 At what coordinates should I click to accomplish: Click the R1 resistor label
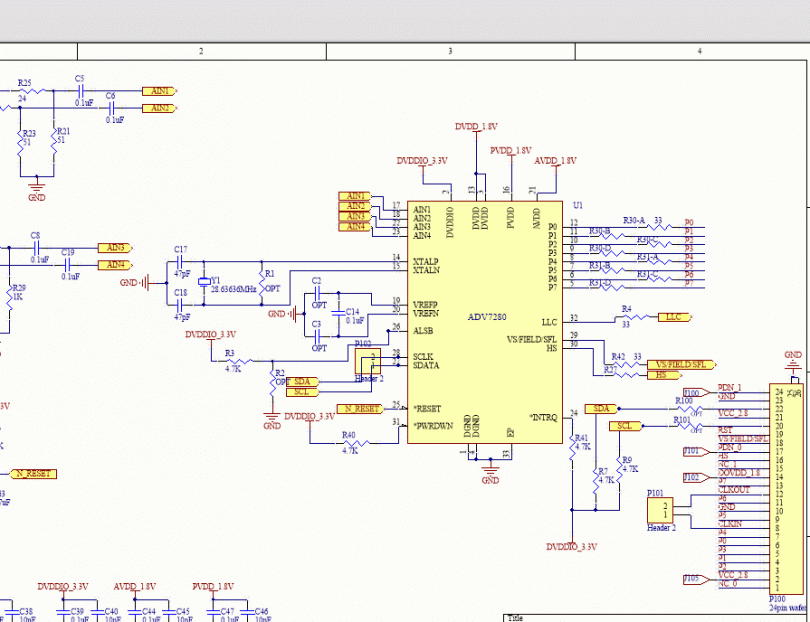(x=270, y=273)
